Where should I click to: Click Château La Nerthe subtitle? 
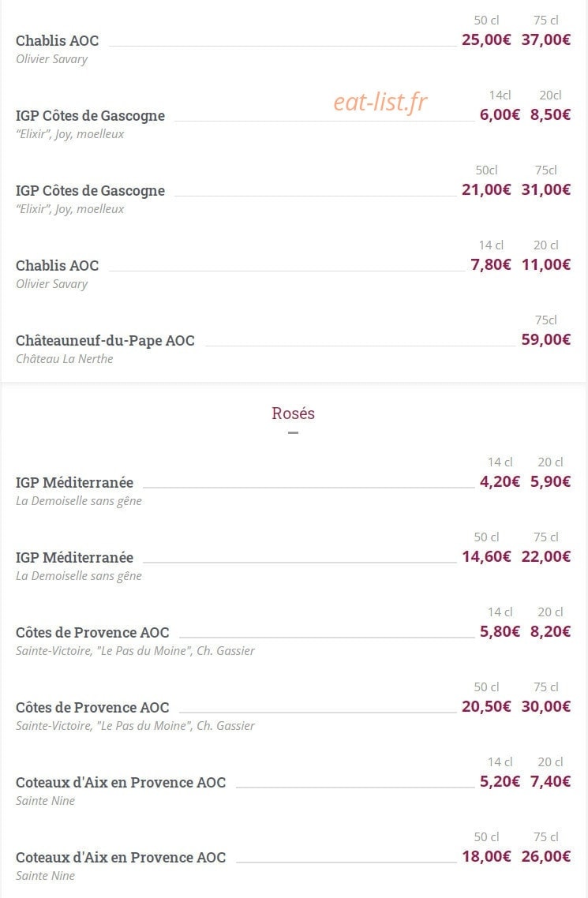64,359
